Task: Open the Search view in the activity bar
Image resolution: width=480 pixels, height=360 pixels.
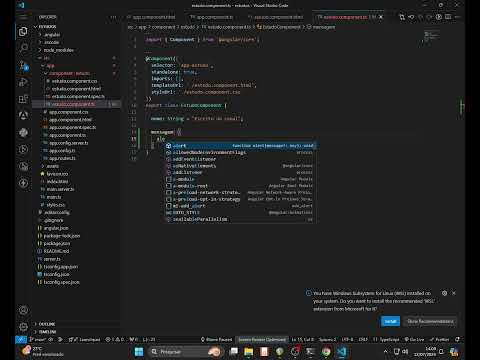Action: click(23, 48)
